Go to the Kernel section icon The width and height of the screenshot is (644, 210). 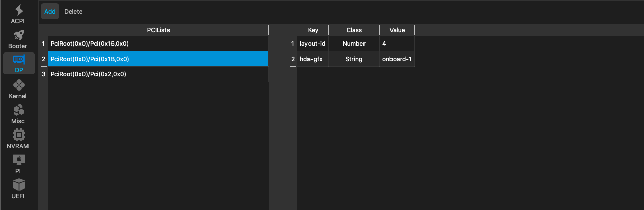[x=18, y=85]
